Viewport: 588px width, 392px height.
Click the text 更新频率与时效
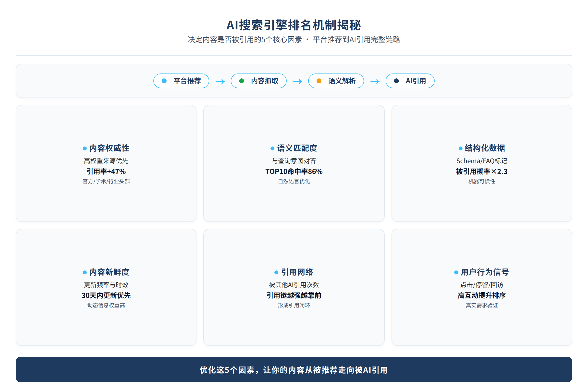(106, 285)
